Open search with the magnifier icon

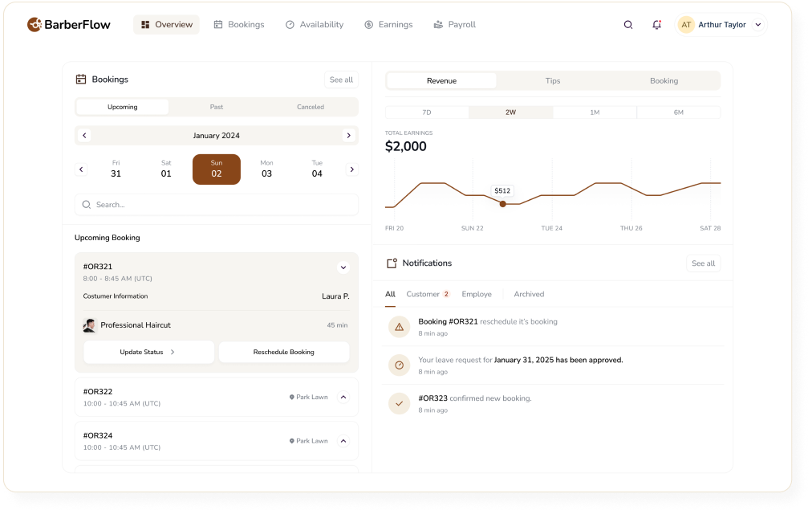point(628,25)
